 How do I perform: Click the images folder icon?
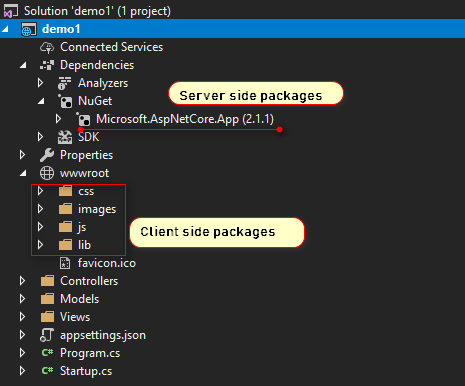click(x=65, y=209)
